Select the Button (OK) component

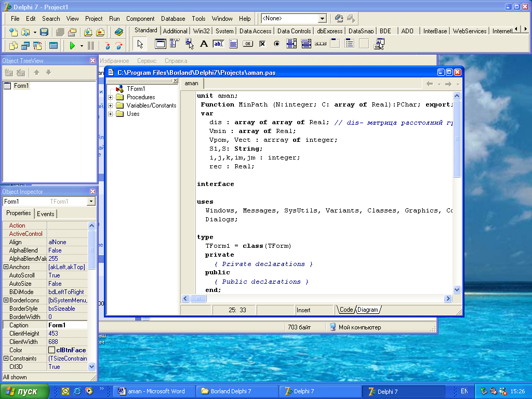coord(248,44)
